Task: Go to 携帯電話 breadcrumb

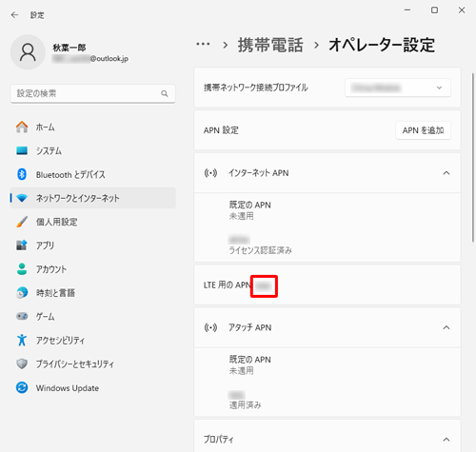Action: click(x=270, y=45)
